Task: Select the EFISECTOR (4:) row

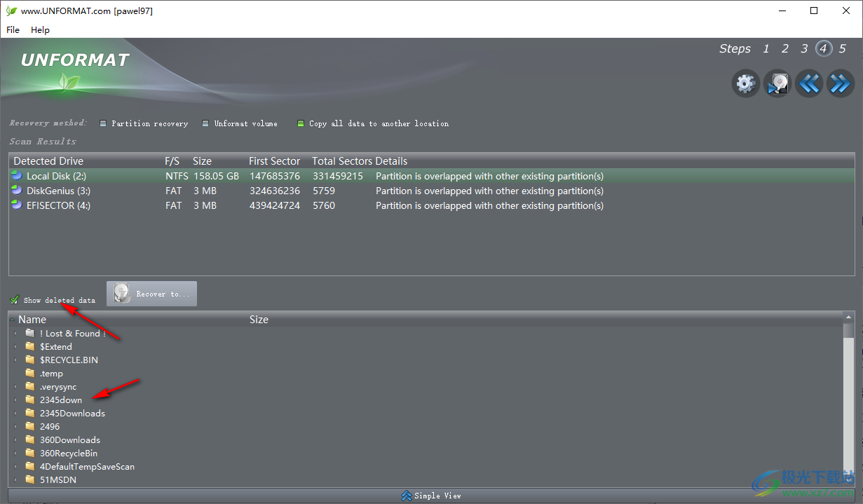Action: (x=431, y=205)
